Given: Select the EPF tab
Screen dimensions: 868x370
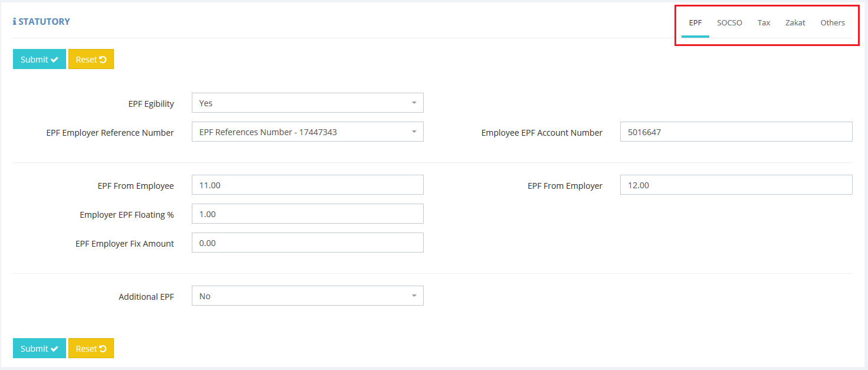Looking at the screenshot, I should tap(695, 23).
